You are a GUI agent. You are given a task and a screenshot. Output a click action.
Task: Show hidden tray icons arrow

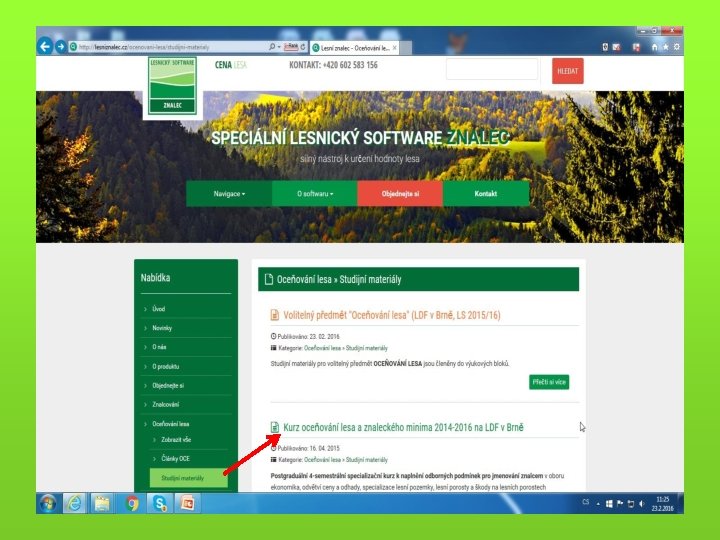tap(598, 504)
